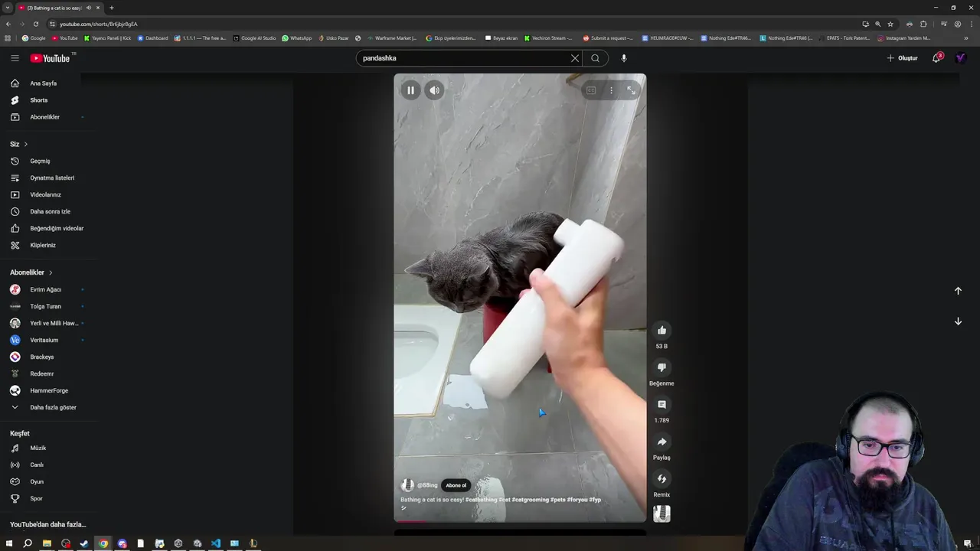Subscribe with the Abone ol button
Screen dimensions: 980x551
[x=456, y=485]
